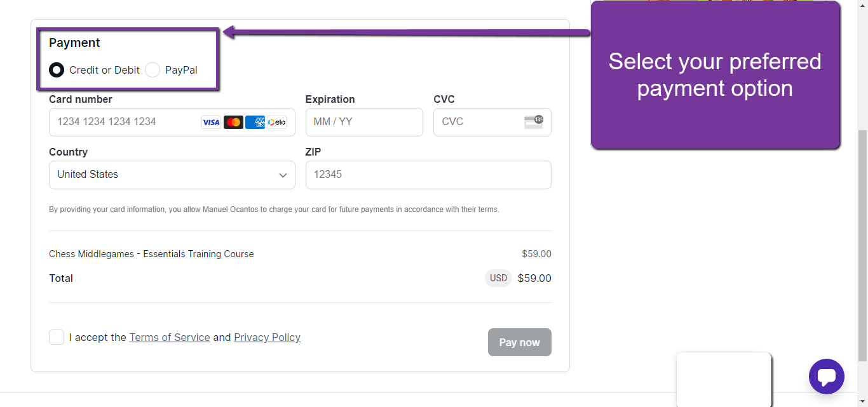The image size is (868, 407).
Task: Expand the Country dropdown showing United States
Action: (x=172, y=175)
